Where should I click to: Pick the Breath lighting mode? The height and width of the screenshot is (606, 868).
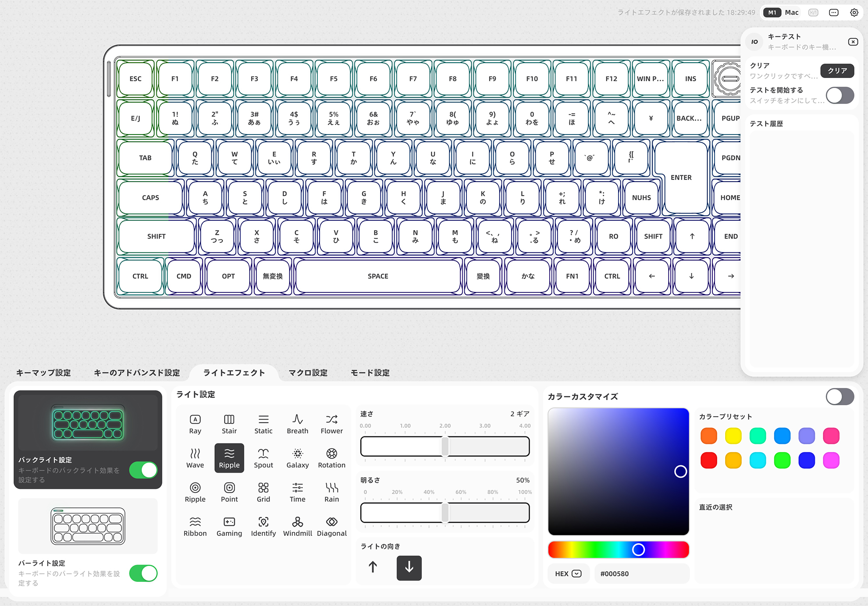point(297,424)
